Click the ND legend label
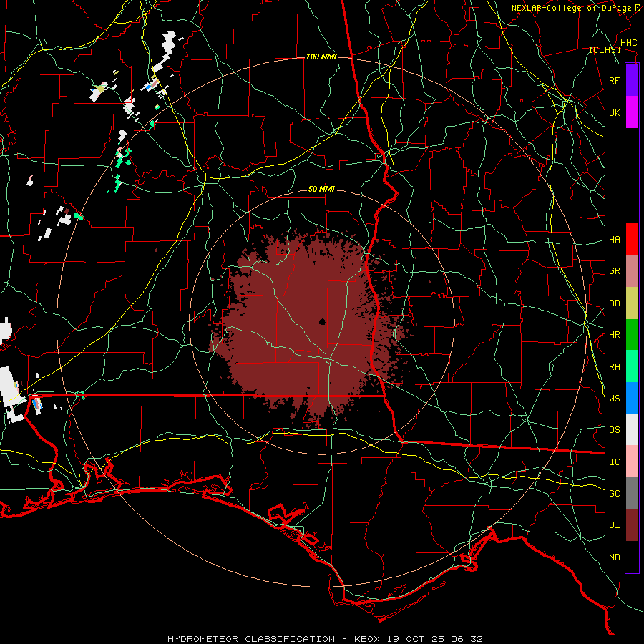644x644 pixels. click(614, 557)
